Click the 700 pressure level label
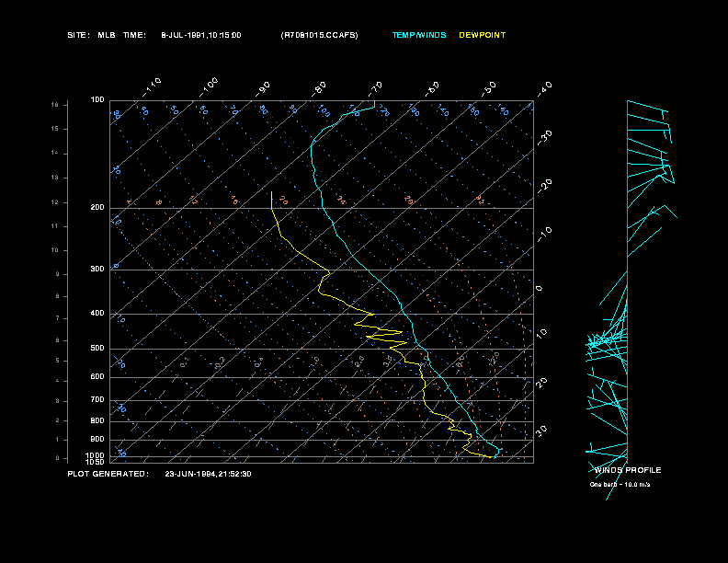The width and height of the screenshot is (728, 563). point(97,400)
